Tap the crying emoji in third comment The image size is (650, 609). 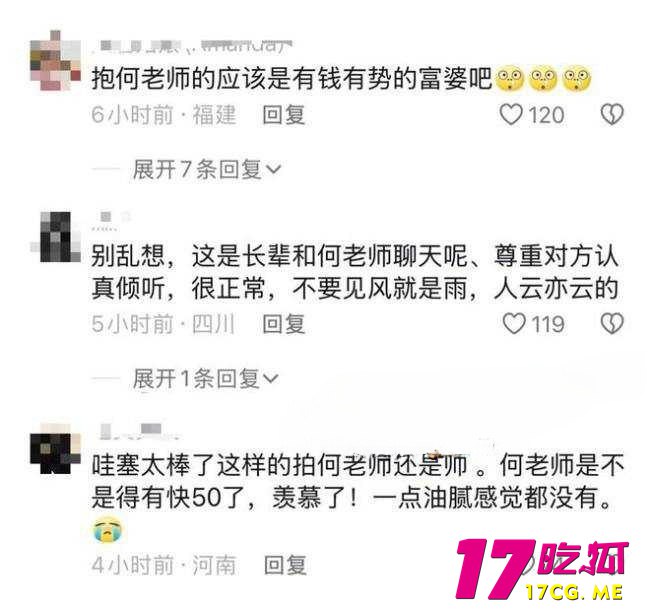pyautogui.click(x=108, y=530)
